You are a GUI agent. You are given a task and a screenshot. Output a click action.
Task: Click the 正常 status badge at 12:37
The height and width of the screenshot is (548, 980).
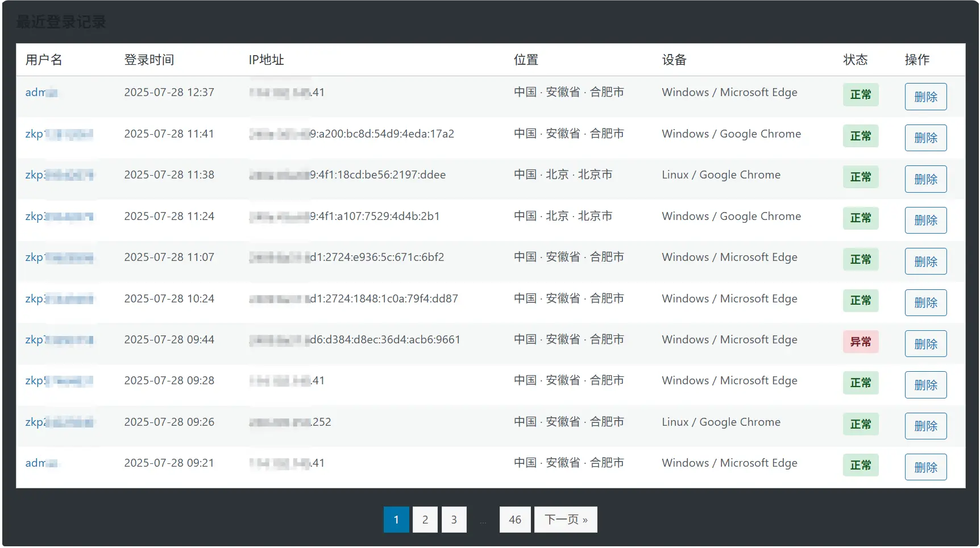point(861,94)
